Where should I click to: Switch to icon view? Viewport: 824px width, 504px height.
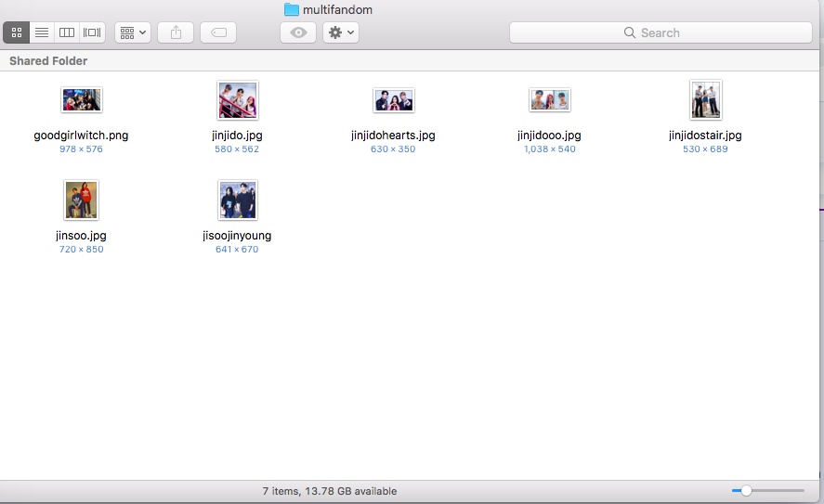coord(17,32)
